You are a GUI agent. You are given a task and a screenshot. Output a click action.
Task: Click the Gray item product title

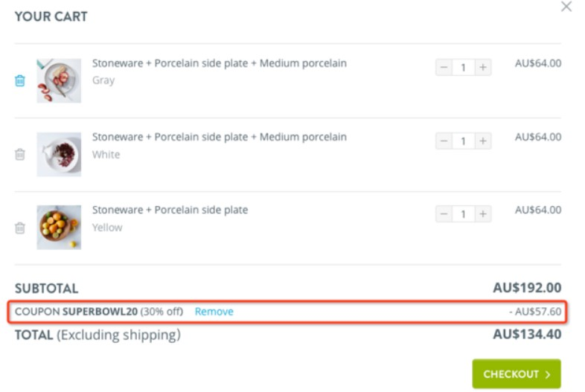pyautogui.click(x=219, y=63)
